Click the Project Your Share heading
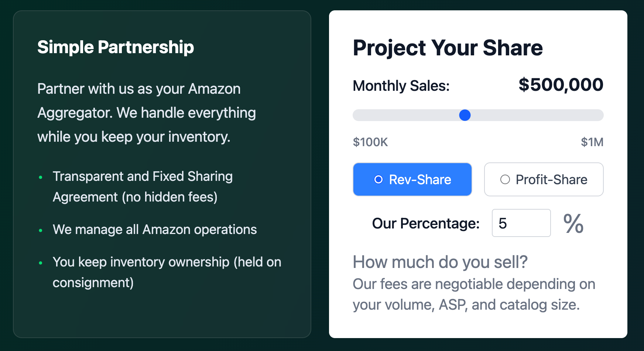 tap(448, 48)
